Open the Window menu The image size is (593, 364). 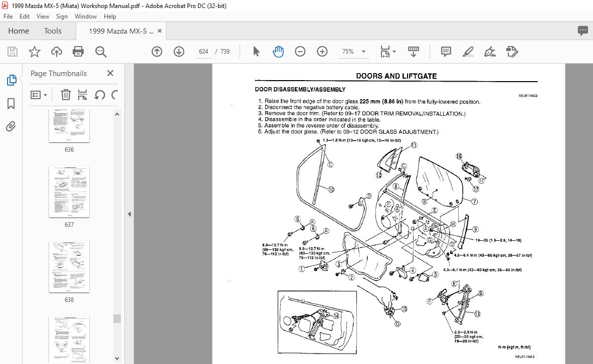coord(86,17)
